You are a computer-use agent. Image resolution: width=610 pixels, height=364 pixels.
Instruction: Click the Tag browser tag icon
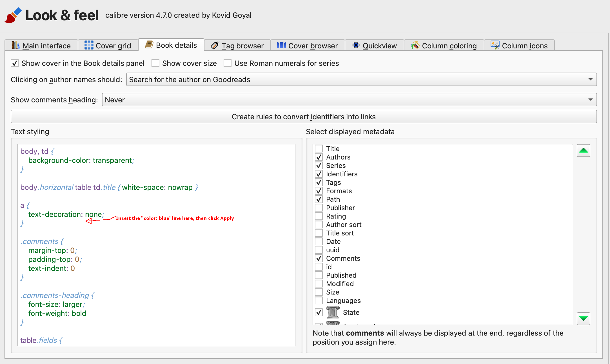point(215,45)
